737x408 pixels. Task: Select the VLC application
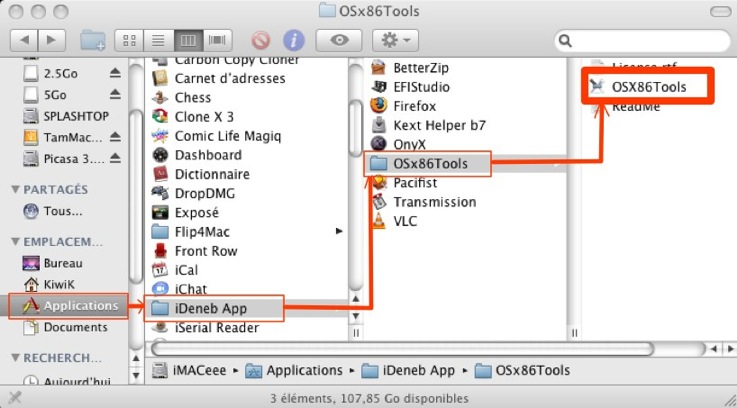point(393,221)
